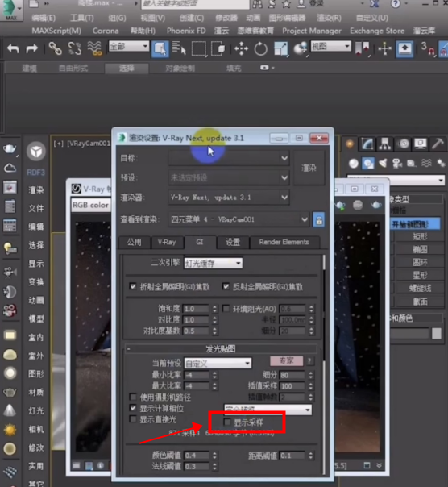
Task: Click the favorites star icon in title bar
Action: pyautogui.click(x=286, y=4)
